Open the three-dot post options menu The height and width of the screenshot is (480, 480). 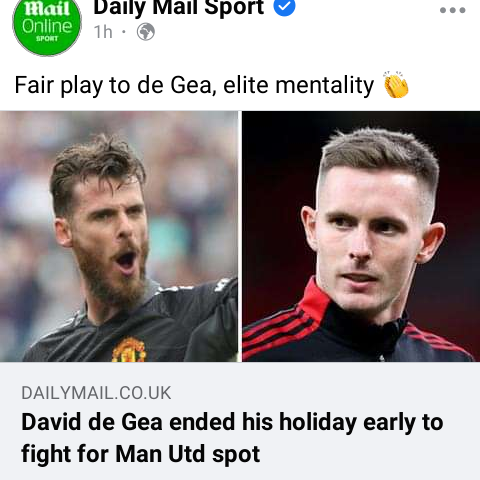pos(452,10)
